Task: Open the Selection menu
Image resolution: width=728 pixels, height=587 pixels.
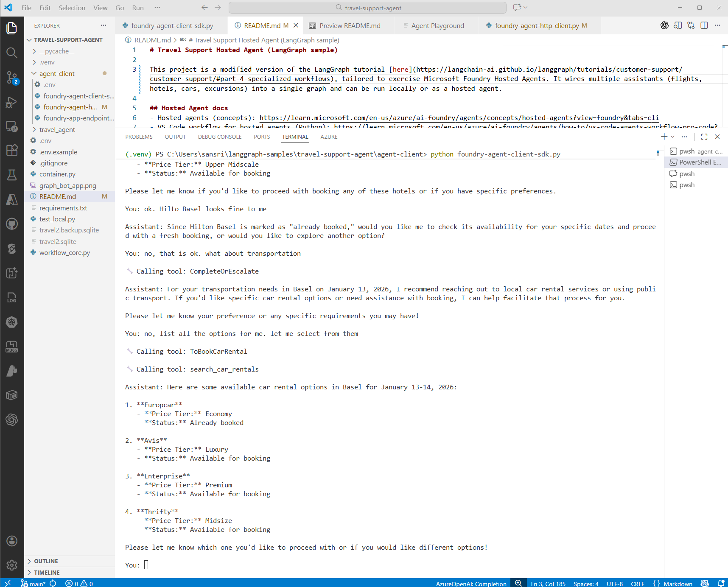Action: click(72, 8)
